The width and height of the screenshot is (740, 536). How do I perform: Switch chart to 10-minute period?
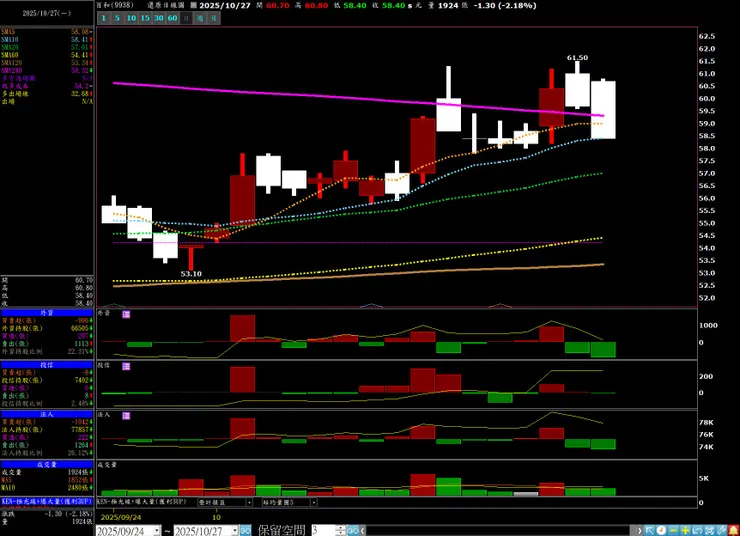(x=131, y=18)
